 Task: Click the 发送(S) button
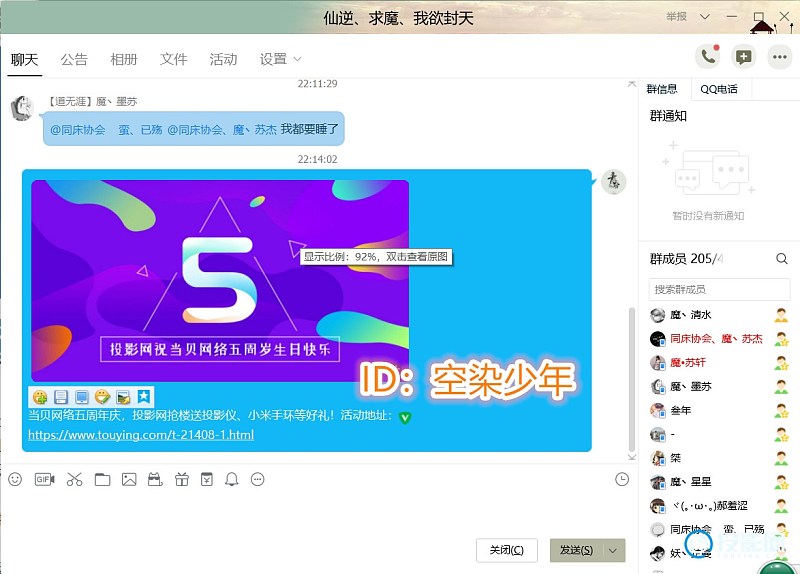tap(577, 551)
